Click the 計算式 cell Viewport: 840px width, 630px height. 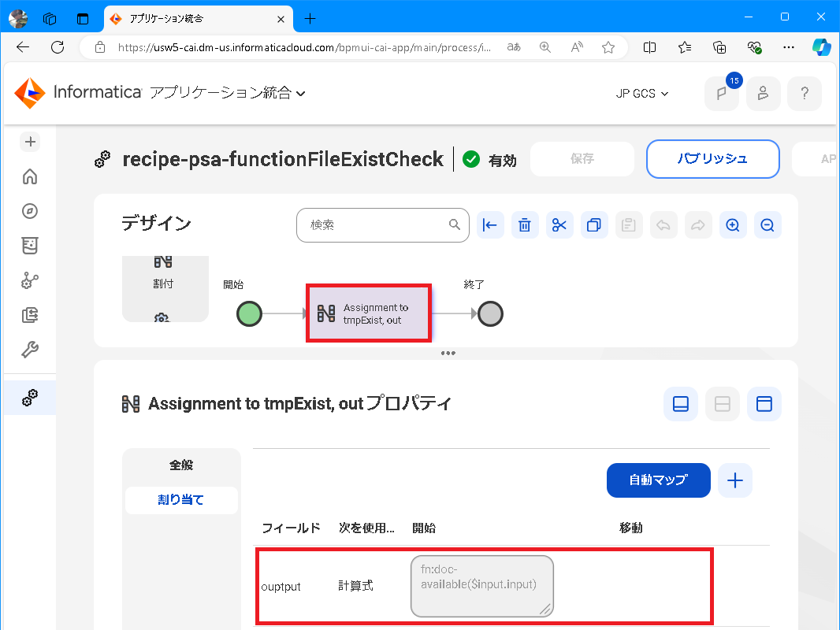point(355,586)
